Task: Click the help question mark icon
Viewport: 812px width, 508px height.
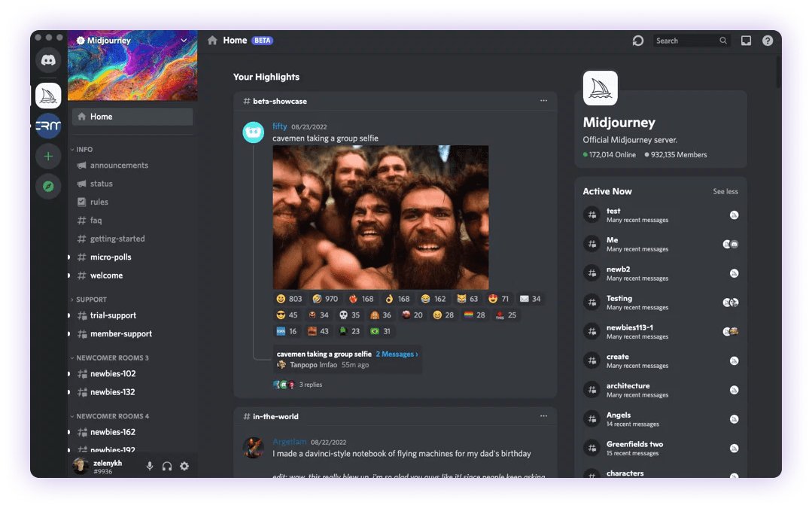Action: click(768, 41)
